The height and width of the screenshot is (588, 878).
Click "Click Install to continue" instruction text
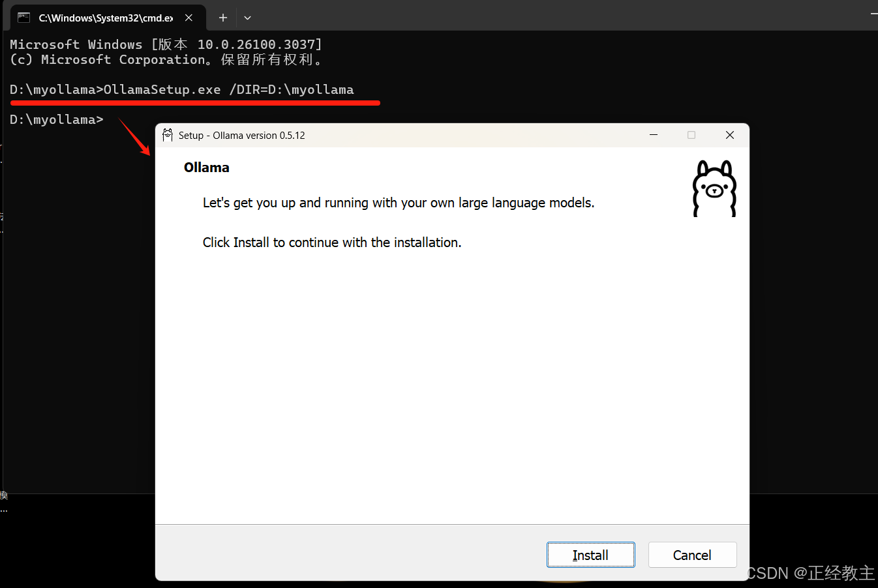[x=332, y=243]
